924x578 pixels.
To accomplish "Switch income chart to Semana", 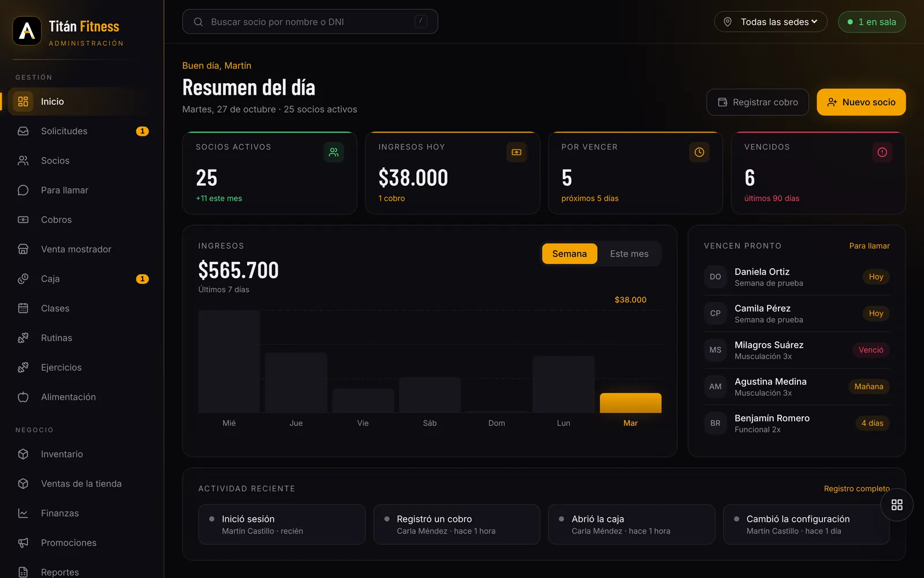I will tap(569, 254).
